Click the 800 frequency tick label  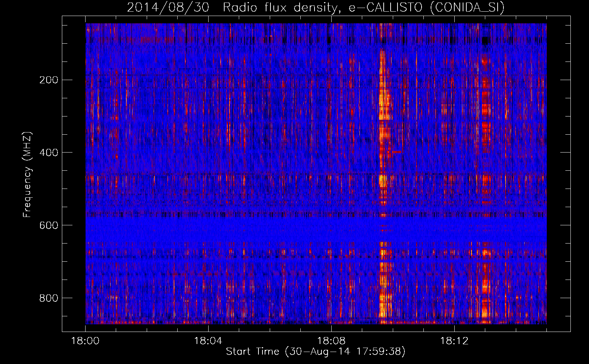pyautogui.click(x=49, y=298)
